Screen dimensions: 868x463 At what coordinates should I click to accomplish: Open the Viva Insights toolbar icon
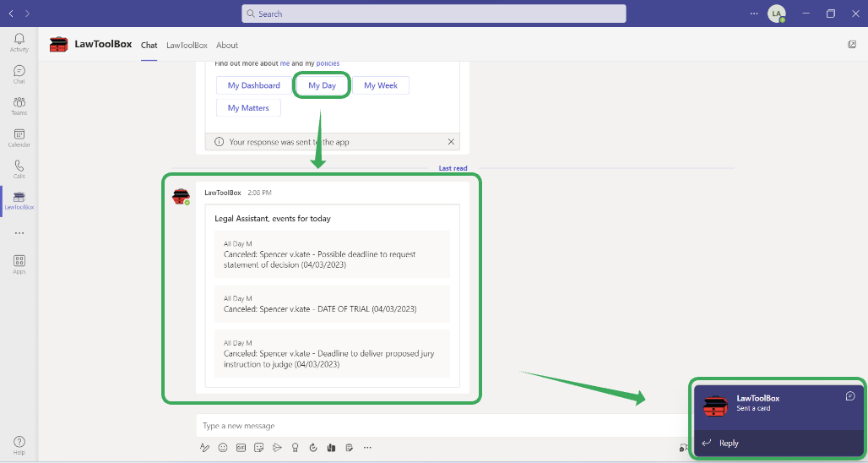click(x=331, y=448)
